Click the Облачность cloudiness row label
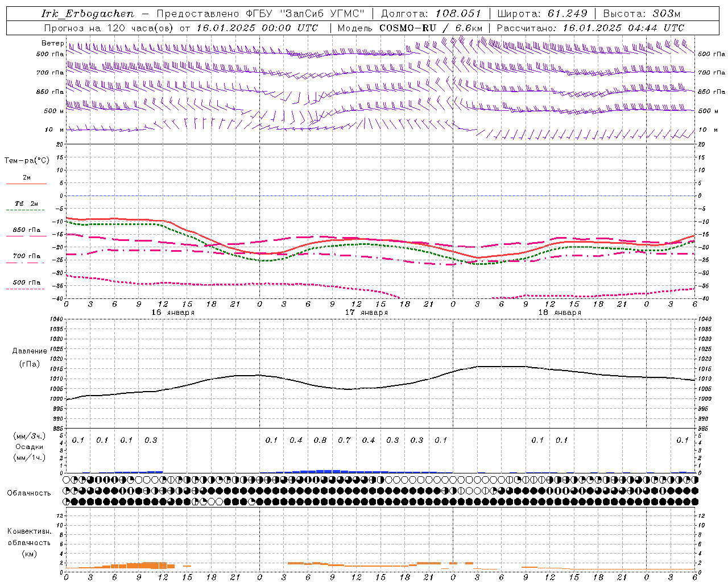This screenshot has width=728, height=582. 29,493
